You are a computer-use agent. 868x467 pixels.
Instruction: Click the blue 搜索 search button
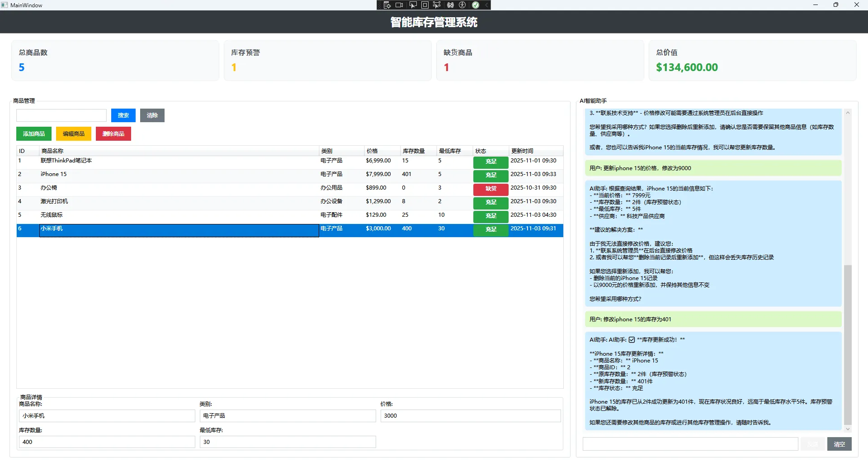click(x=123, y=115)
